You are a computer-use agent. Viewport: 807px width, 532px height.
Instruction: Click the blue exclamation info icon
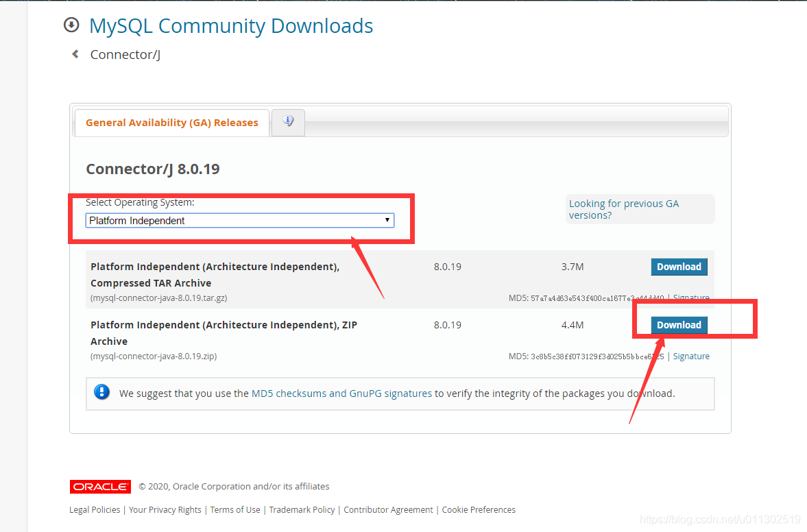tap(102, 392)
